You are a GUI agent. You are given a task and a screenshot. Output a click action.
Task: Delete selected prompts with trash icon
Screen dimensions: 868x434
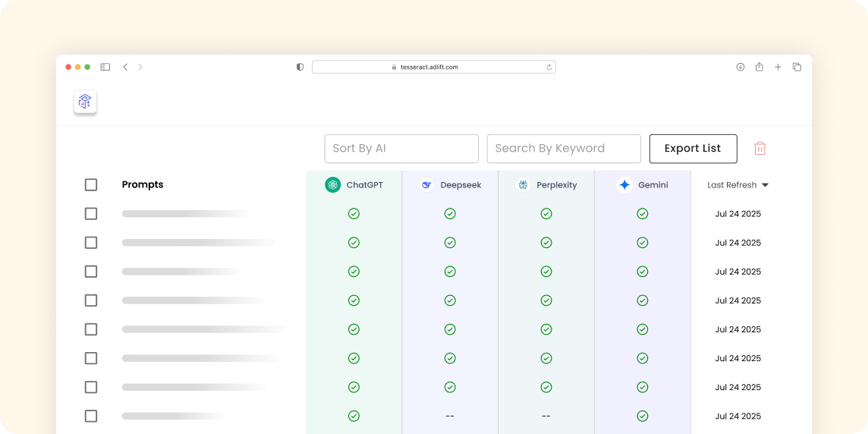[x=759, y=149]
